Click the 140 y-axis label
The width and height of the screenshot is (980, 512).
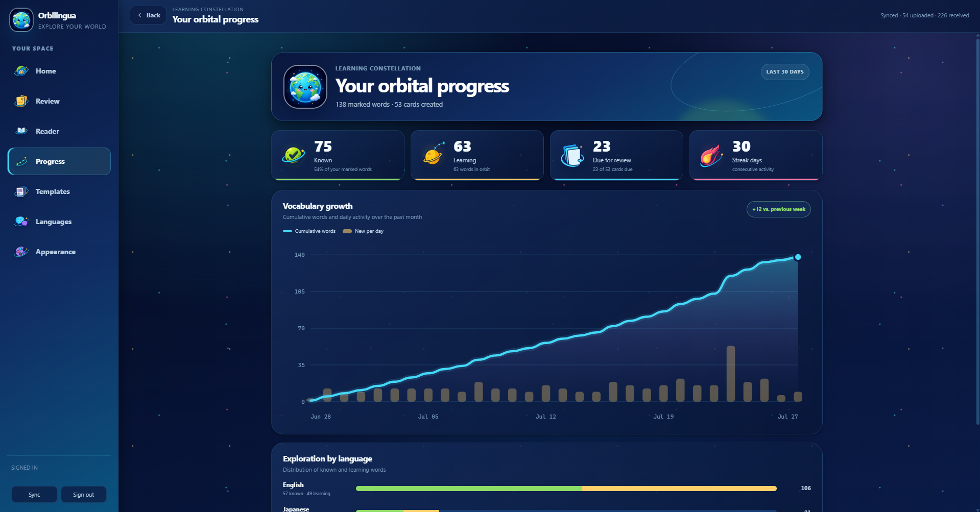(300, 255)
